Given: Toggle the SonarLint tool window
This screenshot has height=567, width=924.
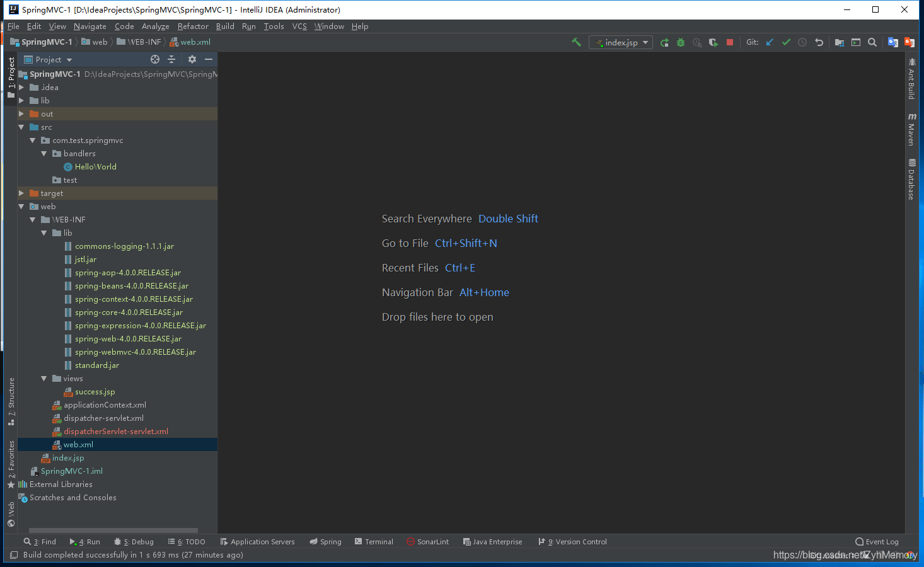Looking at the screenshot, I should tap(428, 542).
